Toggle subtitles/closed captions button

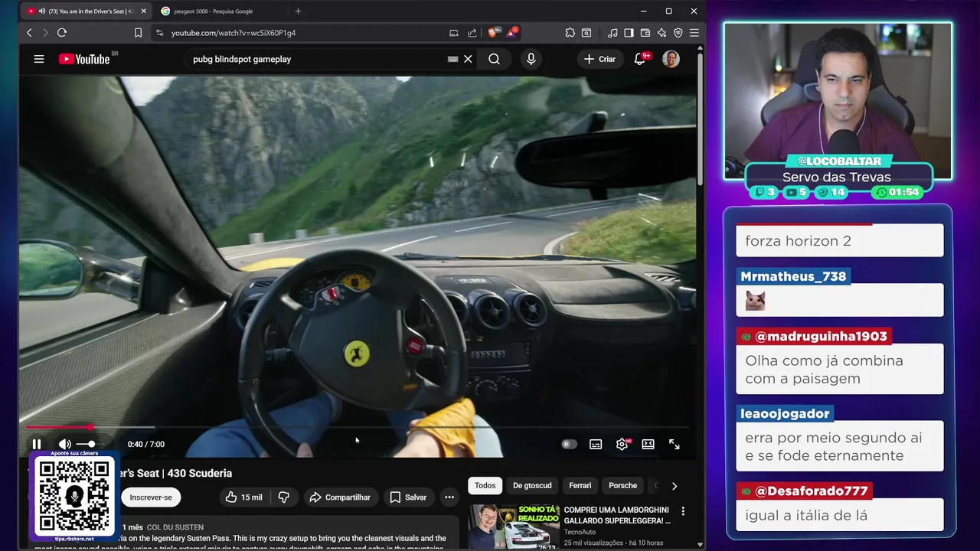596,444
